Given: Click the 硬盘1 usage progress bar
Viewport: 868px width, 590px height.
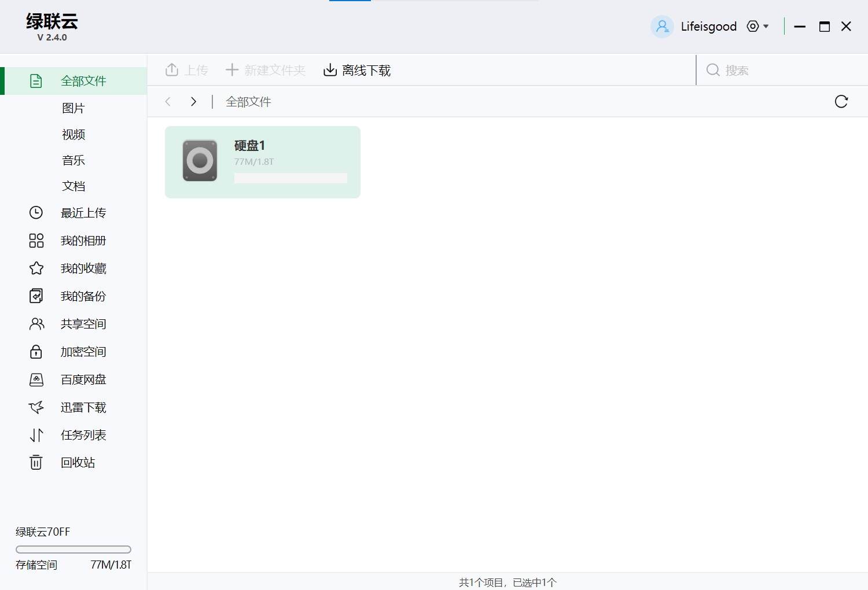Looking at the screenshot, I should tap(290, 178).
